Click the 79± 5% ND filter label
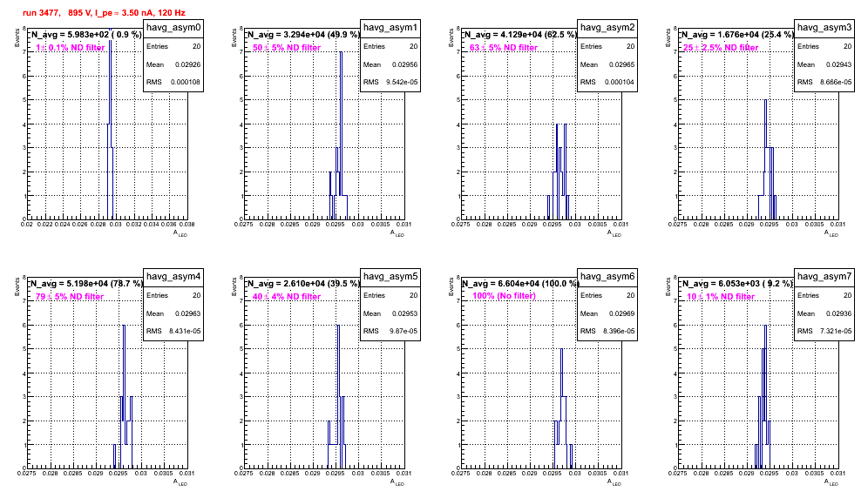The image size is (868, 498). pos(70,297)
